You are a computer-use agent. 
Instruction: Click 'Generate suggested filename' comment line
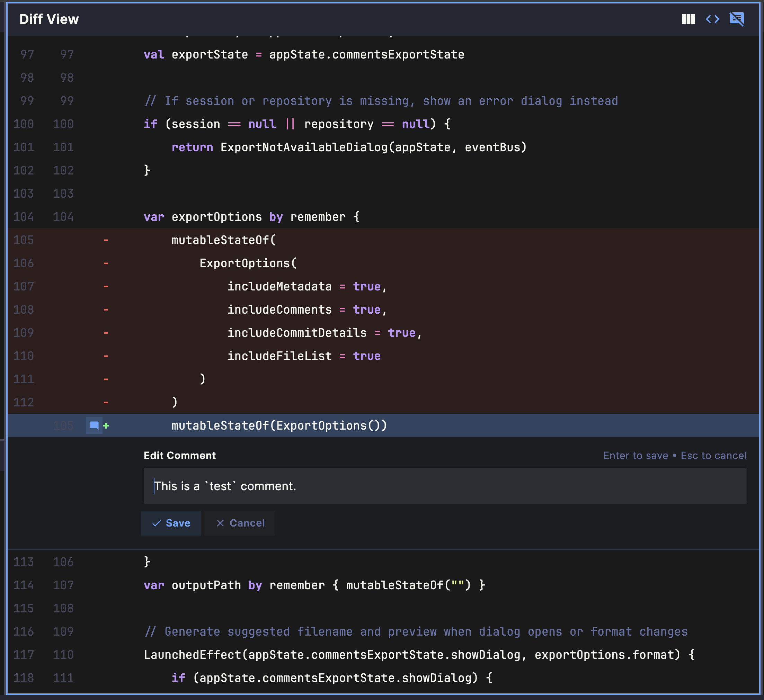coord(383,631)
